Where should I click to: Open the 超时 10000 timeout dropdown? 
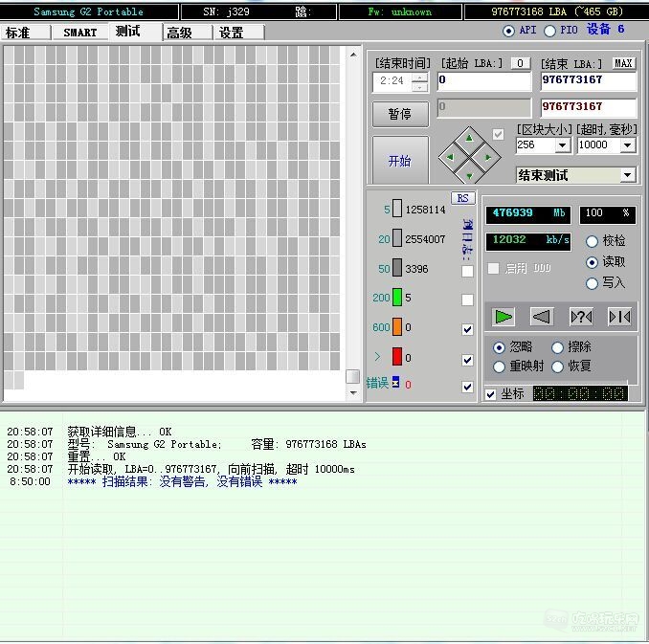pyautogui.click(x=628, y=145)
